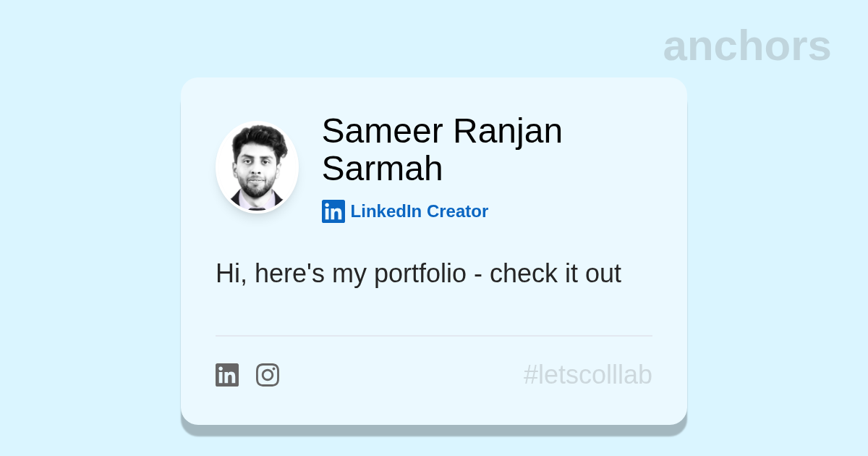Click the "anchors" brand logo text

coord(746,46)
